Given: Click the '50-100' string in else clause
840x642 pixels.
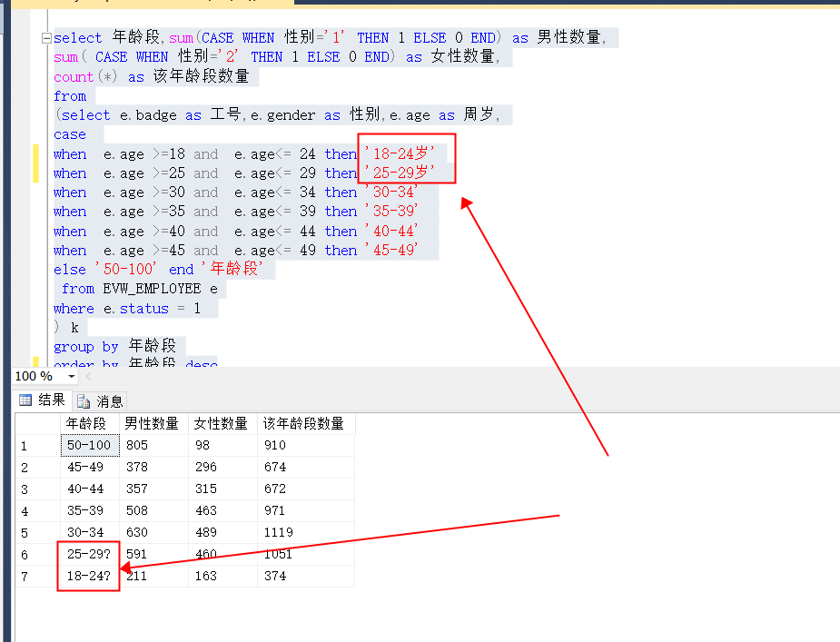Looking at the screenshot, I should [x=126, y=269].
